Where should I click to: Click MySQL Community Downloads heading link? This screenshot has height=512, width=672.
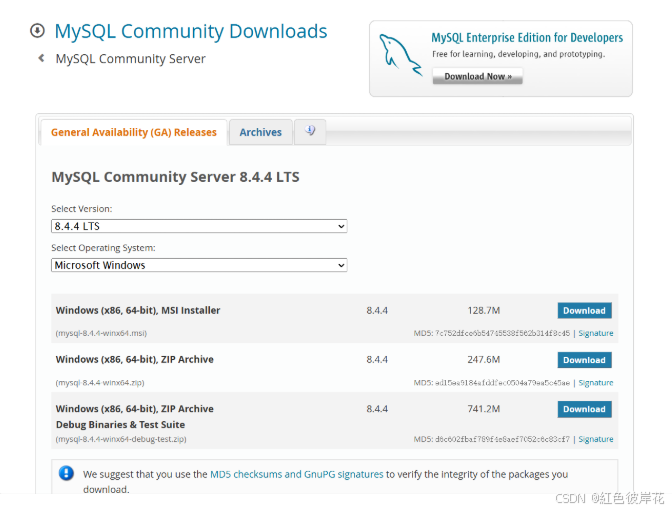click(x=191, y=31)
